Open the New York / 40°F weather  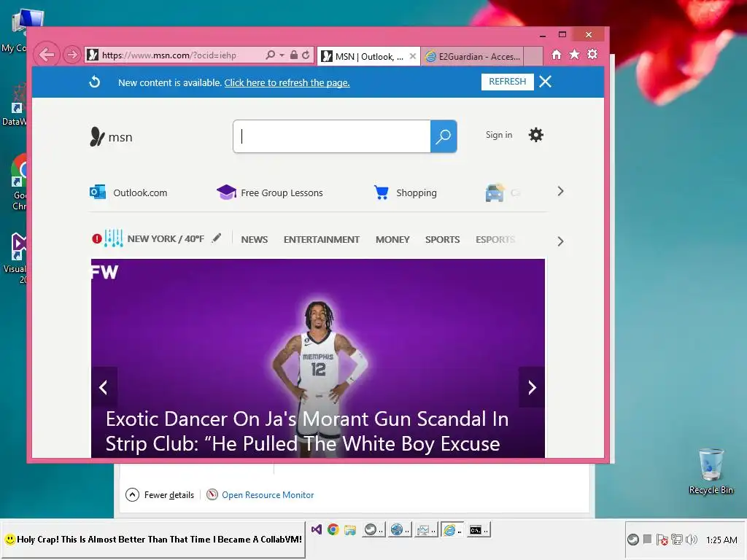tap(166, 238)
